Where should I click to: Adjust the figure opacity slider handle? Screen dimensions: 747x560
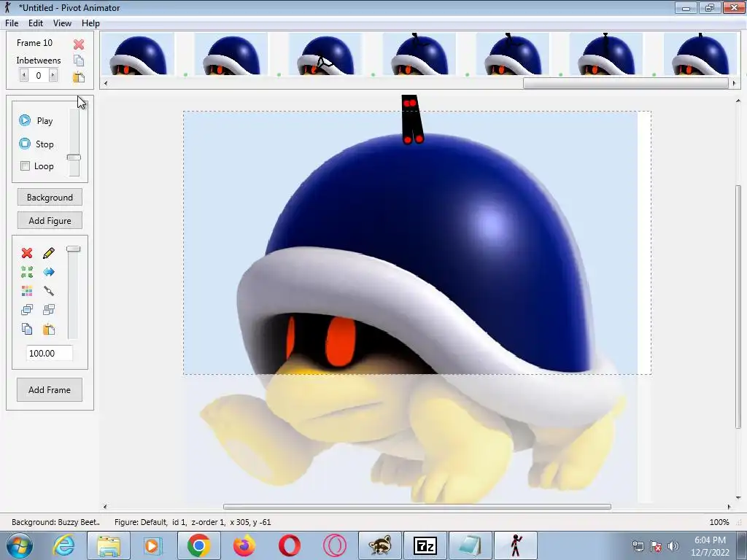74,249
